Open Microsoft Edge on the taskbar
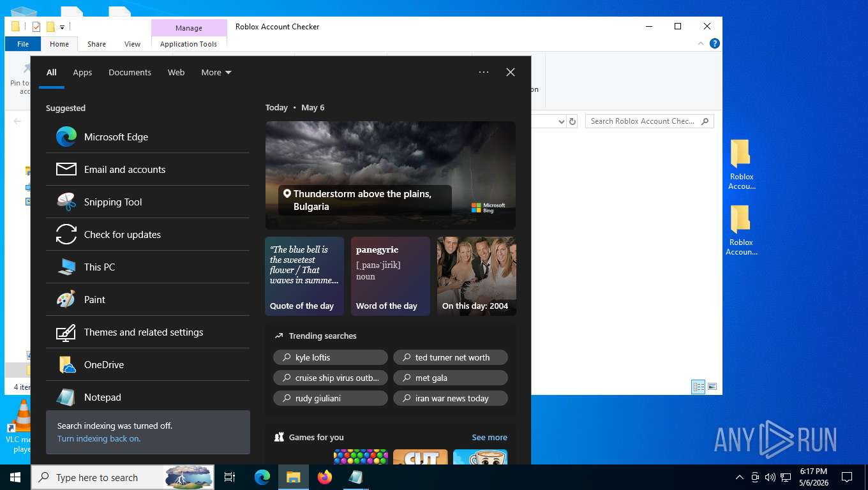Image resolution: width=868 pixels, height=490 pixels. 262,477
